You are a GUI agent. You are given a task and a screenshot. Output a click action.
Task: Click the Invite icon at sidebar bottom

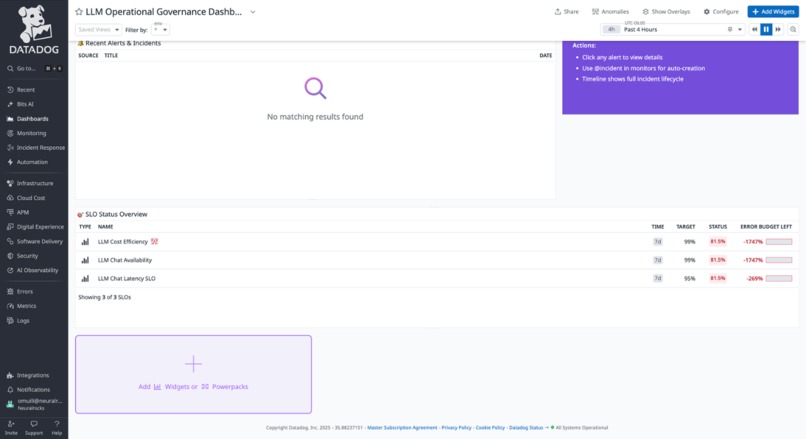(x=11, y=424)
